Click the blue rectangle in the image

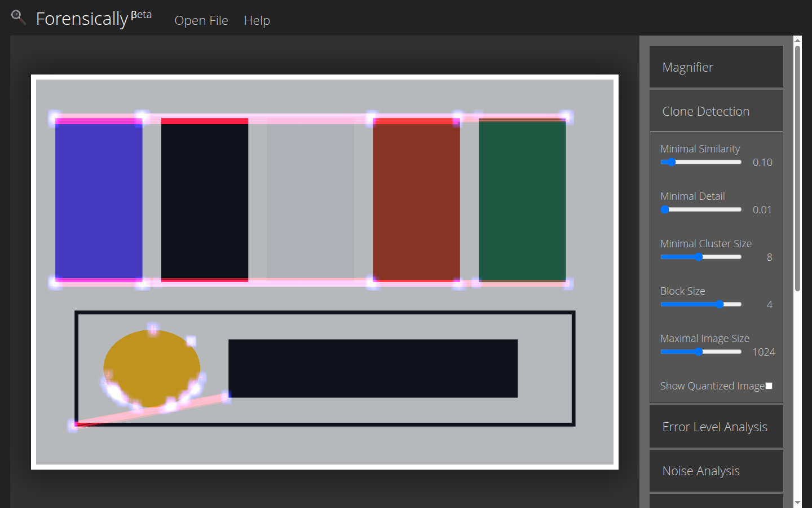pos(99,200)
